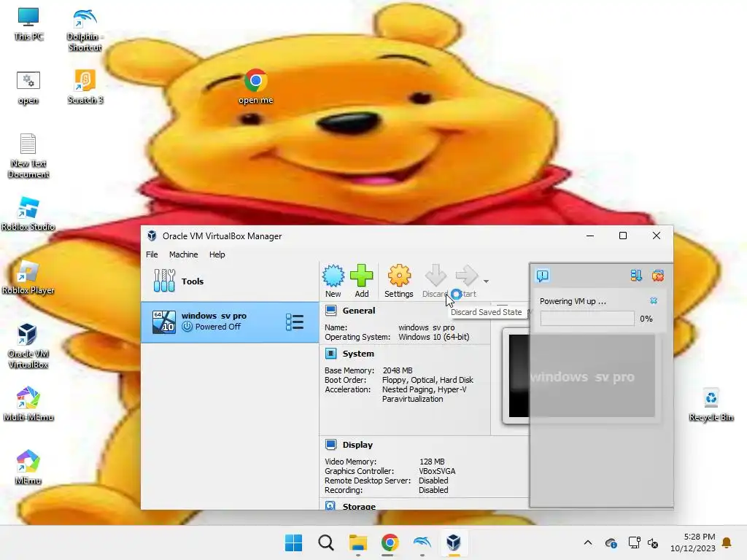
Task: Start the VM using the Start arrow icon
Action: 466,276
